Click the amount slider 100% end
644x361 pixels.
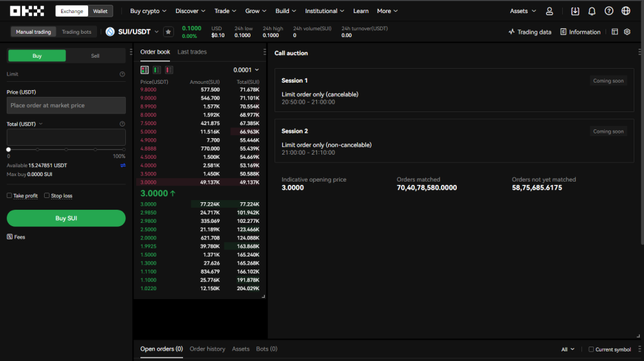click(124, 149)
